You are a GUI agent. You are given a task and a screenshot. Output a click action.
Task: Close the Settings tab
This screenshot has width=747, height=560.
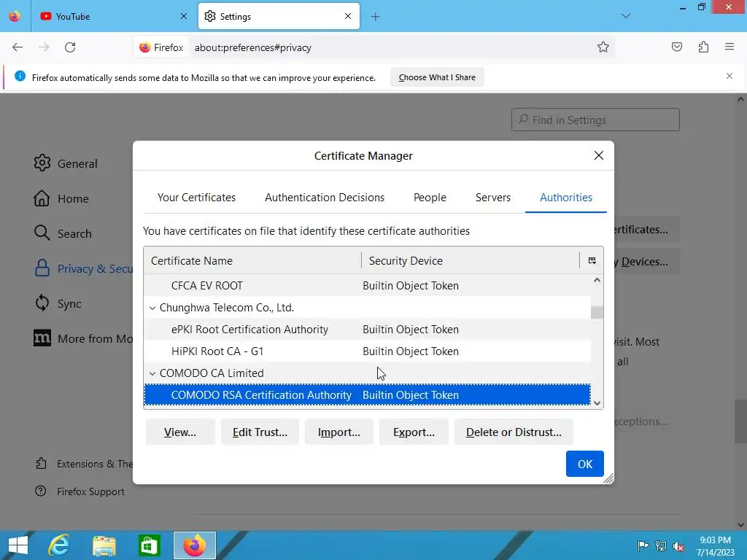coord(348,16)
